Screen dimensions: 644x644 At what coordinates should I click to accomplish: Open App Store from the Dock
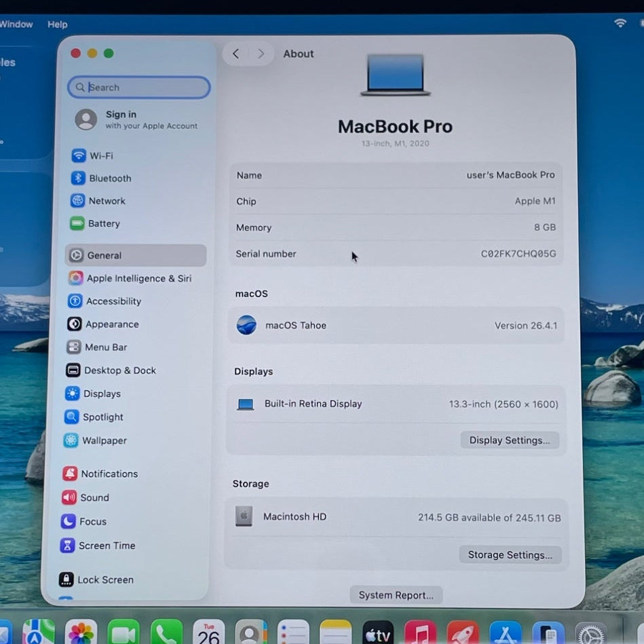pyautogui.click(x=506, y=632)
